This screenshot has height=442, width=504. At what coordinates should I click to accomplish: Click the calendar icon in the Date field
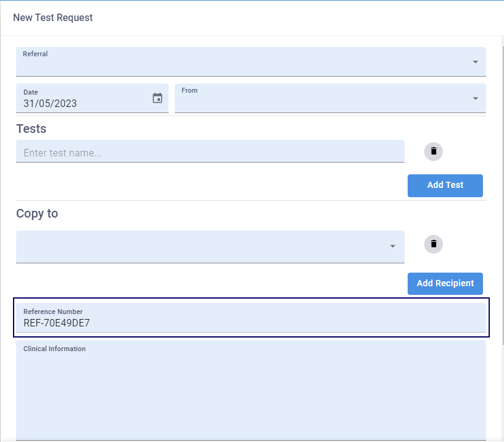click(157, 98)
